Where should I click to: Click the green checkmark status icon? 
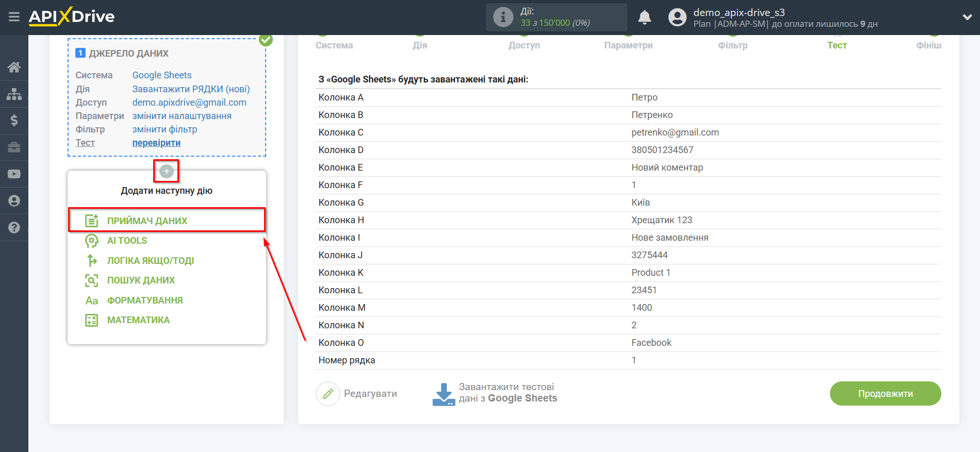pyautogui.click(x=266, y=40)
